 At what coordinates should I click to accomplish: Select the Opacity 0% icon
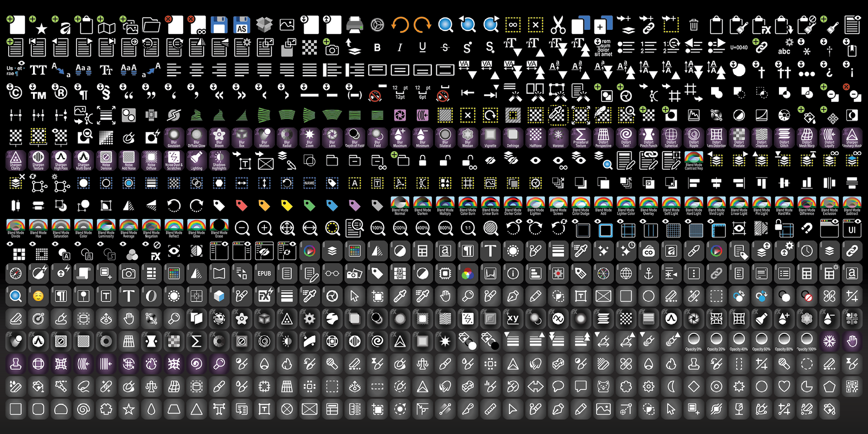pos(694,341)
